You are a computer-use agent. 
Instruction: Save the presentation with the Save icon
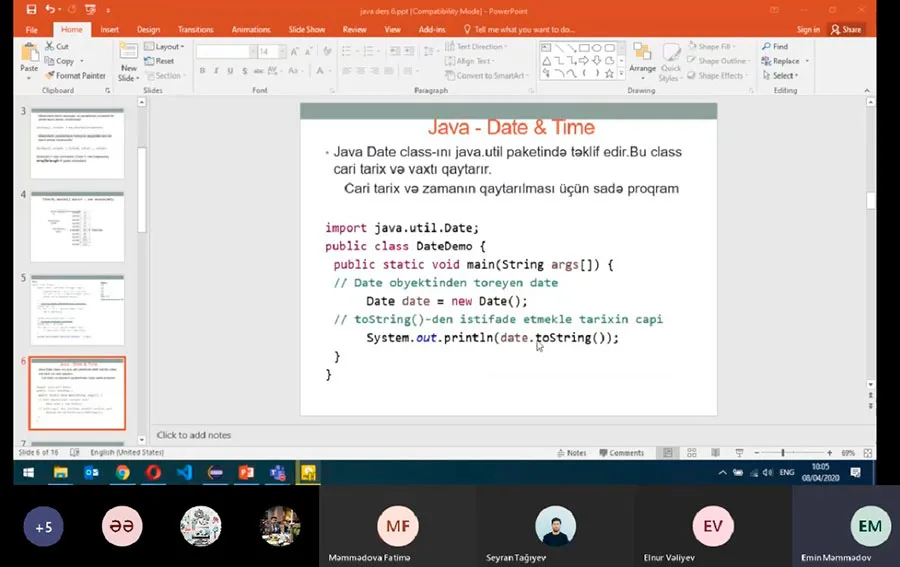point(31,9)
